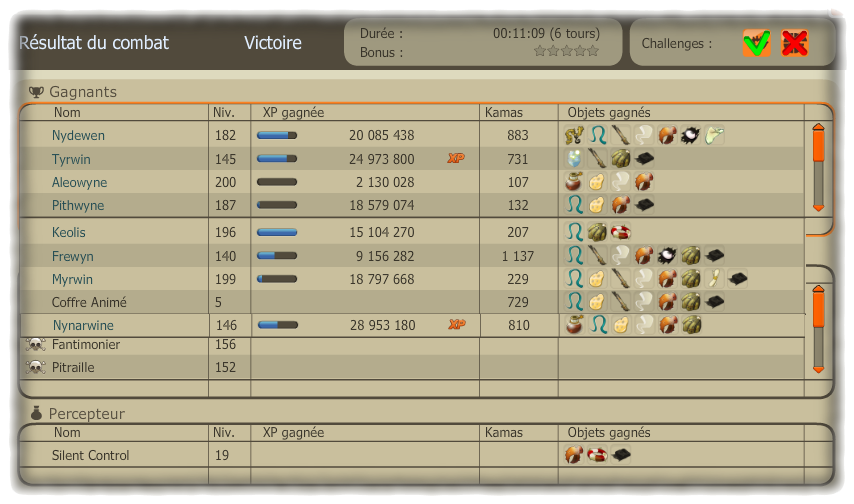Click the duration 00:11:09 (6 tours)

pos(546,34)
